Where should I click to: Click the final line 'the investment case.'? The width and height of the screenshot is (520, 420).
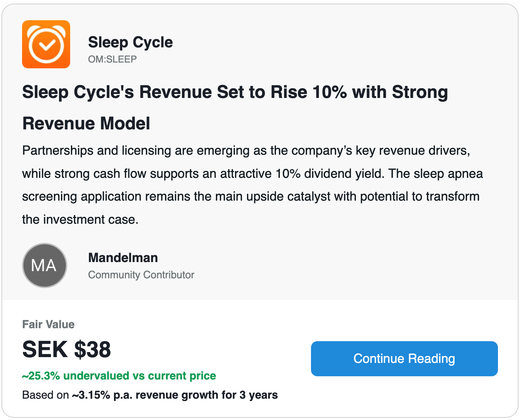80,219
